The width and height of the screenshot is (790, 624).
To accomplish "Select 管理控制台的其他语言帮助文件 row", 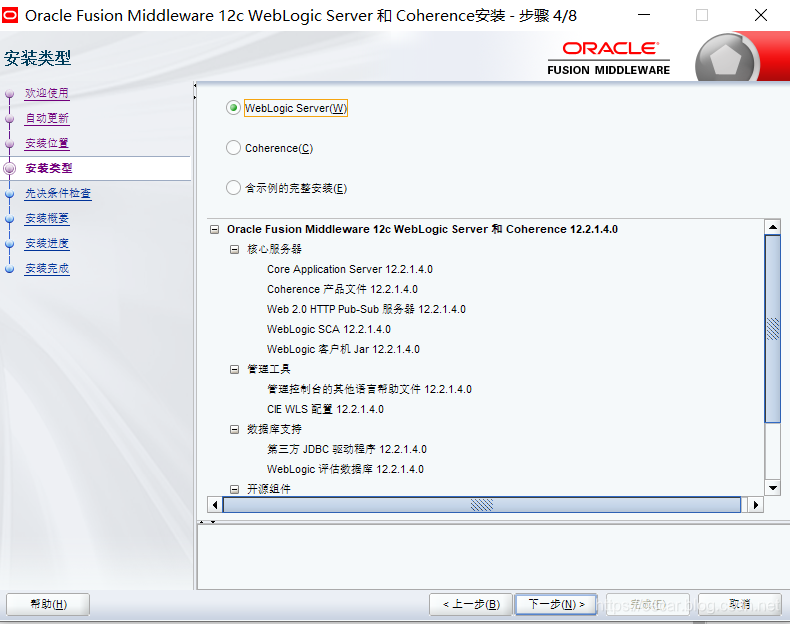I will tap(369, 389).
